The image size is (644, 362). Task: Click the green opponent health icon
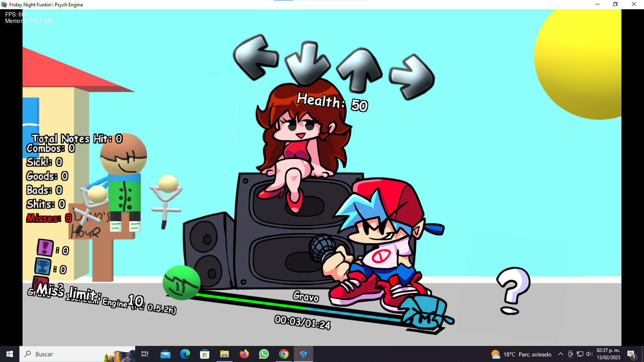point(182,283)
